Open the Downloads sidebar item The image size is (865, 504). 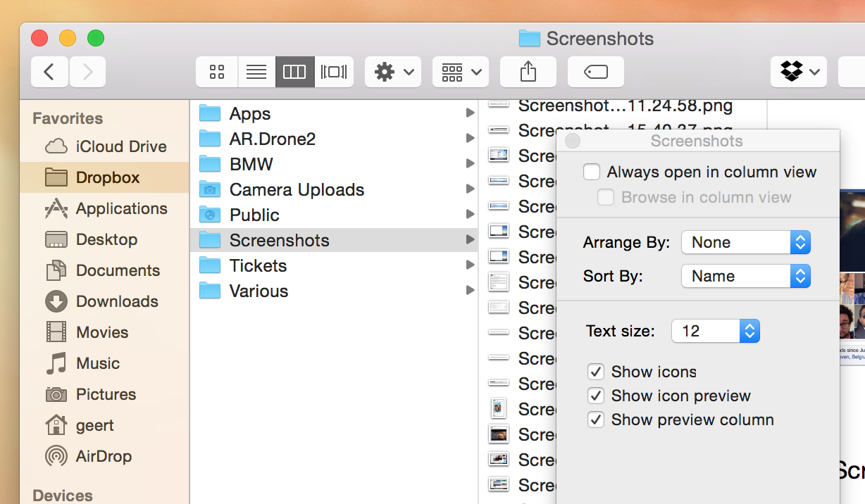(116, 301)
